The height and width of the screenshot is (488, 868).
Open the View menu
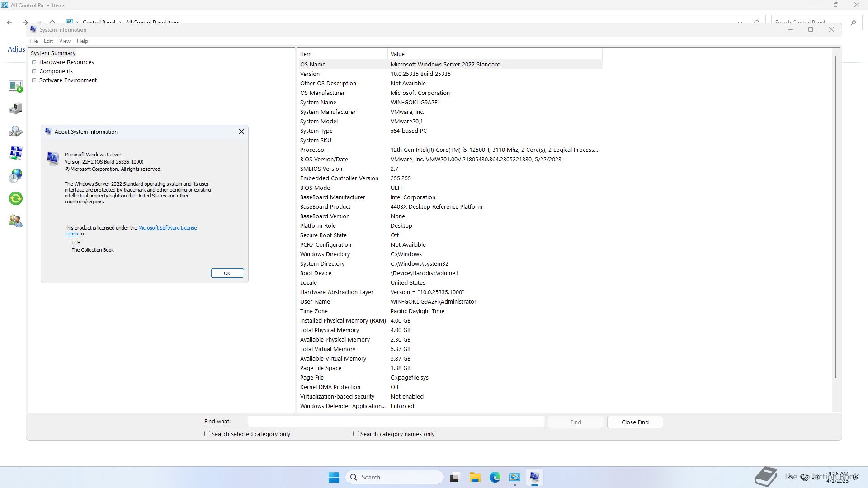point(65,41)
